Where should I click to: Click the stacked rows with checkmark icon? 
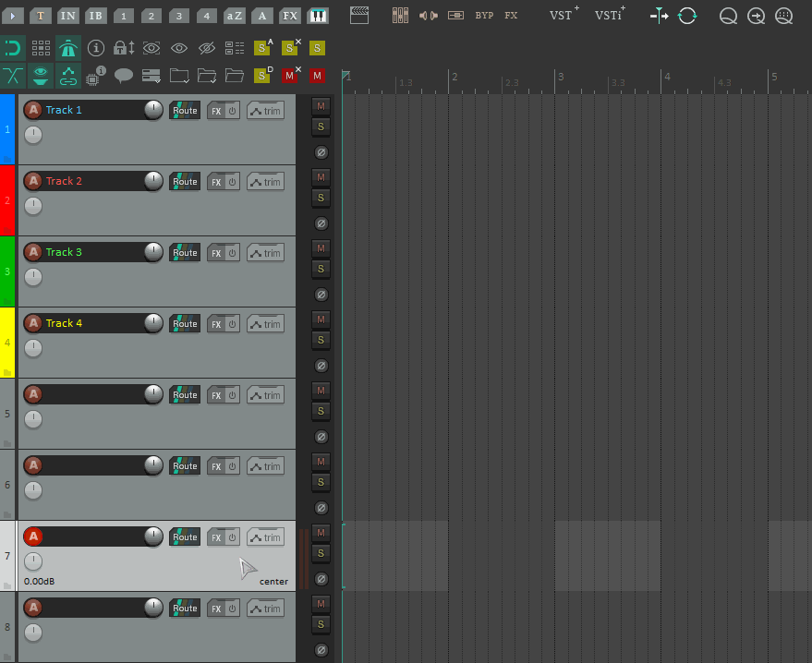[x=151, y=76]
